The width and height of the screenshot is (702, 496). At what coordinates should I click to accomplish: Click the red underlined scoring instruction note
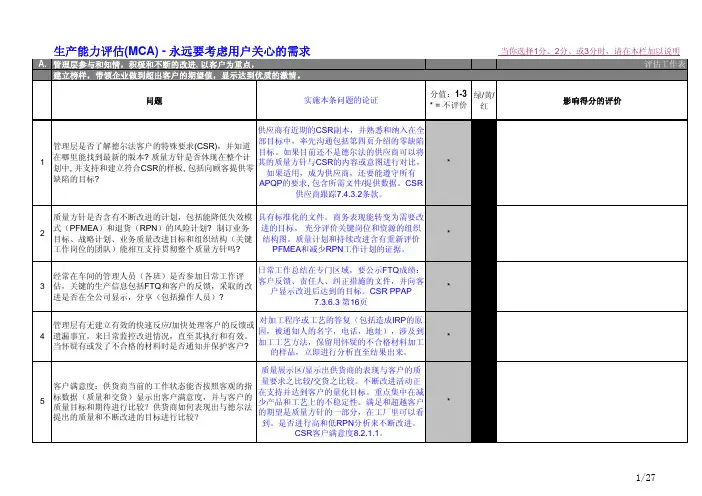click(590, 50)
